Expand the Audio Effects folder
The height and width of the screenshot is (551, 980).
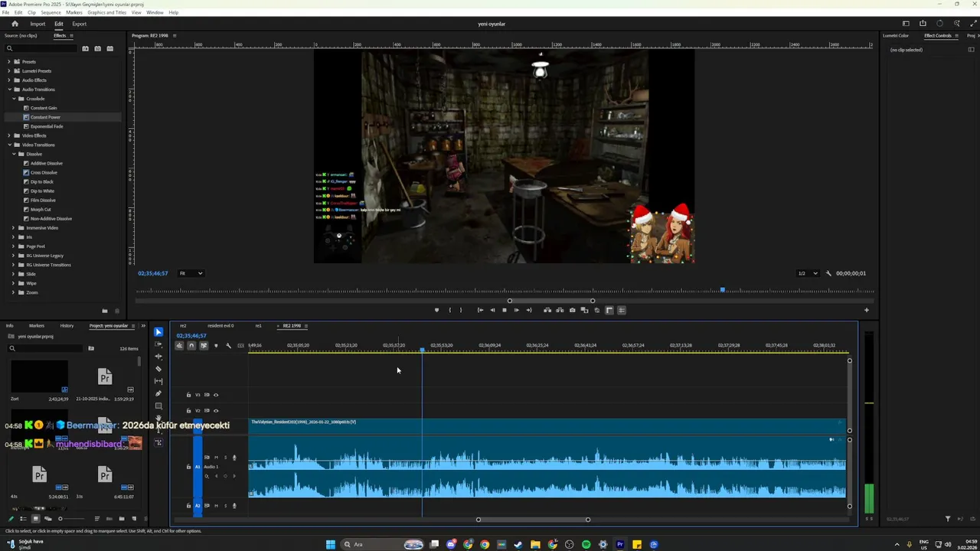(x=8, y=80)
